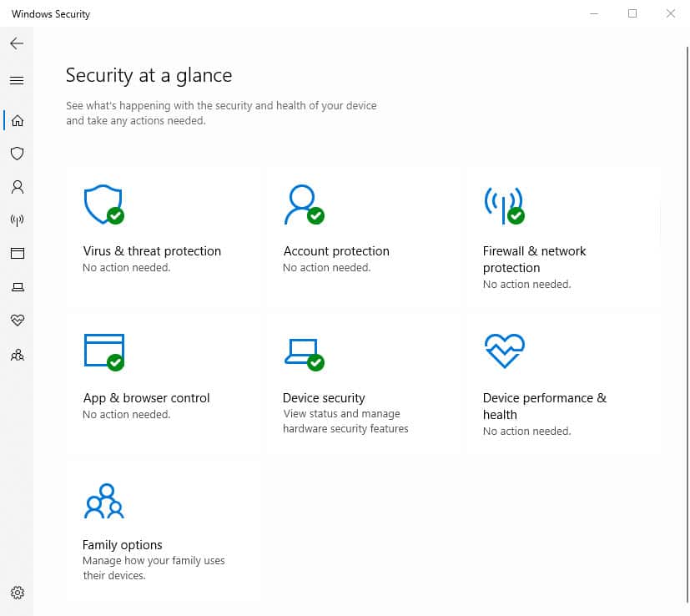Click the green checkmark on the Virus & threat protection shield
Viewport: 690px width, 616px height.
coord(116,216)
